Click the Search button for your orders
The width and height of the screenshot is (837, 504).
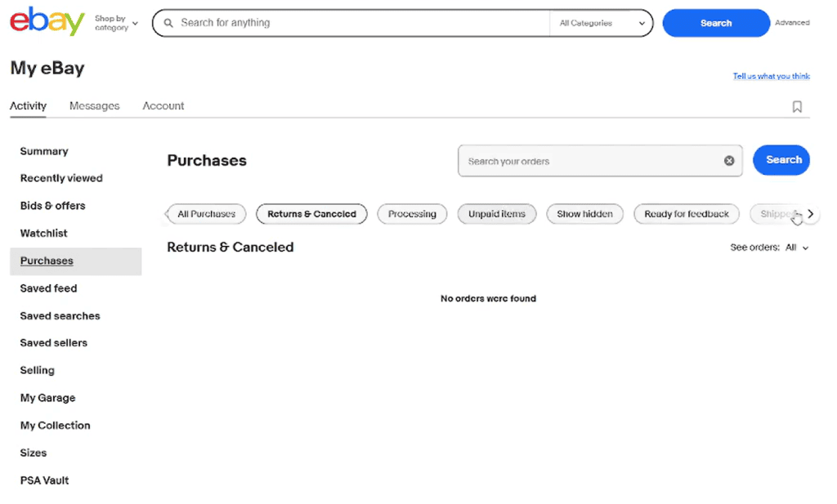click(781, 160)
